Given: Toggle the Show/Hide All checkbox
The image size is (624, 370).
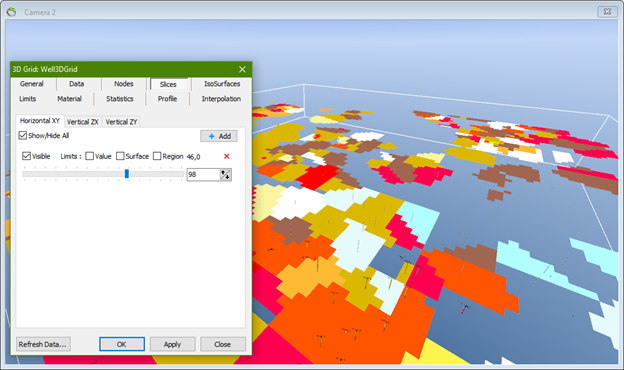Looking at the screenshot, I should 23,136.
